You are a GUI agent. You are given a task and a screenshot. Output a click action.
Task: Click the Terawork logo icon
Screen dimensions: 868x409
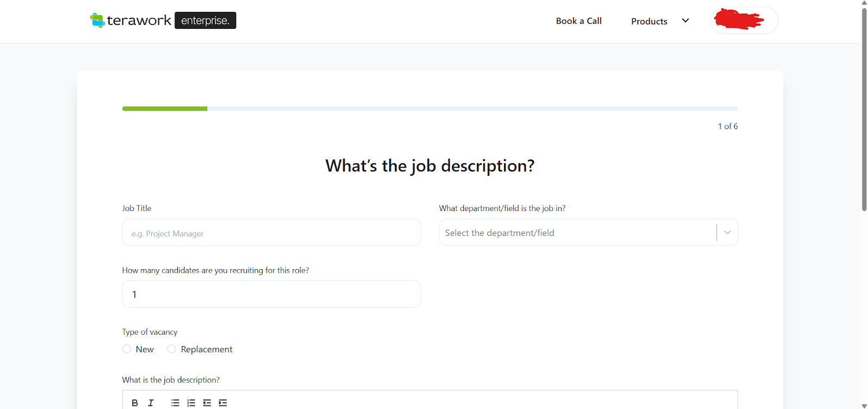click(x=97, y=21)
